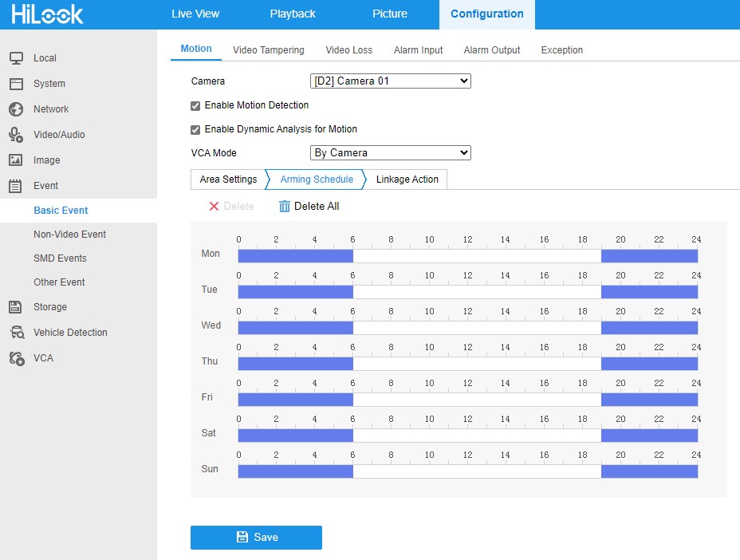The width and height of the screenshot is (740, 560).
Task: Click the Local monitor icon in sidebar
Action: click(15, 58)
